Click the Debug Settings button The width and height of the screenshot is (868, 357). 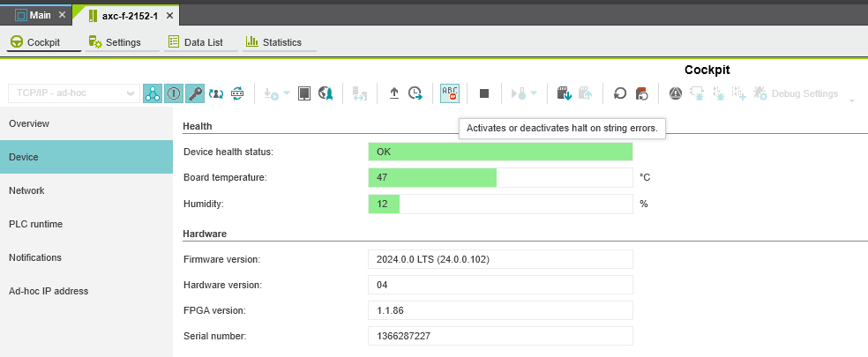coord(796,93)
